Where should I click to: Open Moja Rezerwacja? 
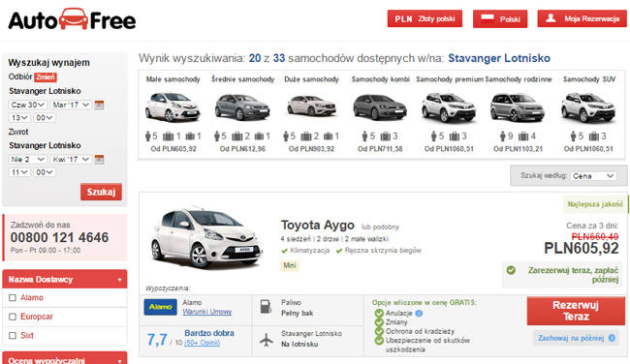click(x=583, y=18)
